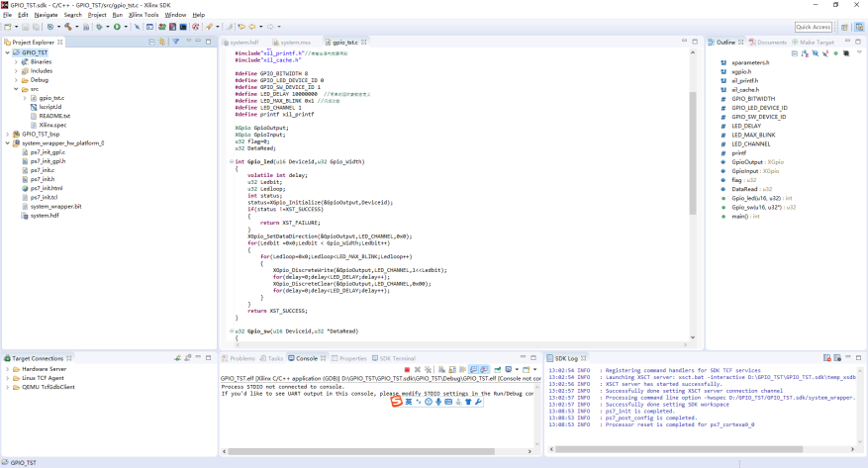Click the hammer Build icon in toolbar
The width and height of the screenshot is (868, 468).
click(68, 27)
